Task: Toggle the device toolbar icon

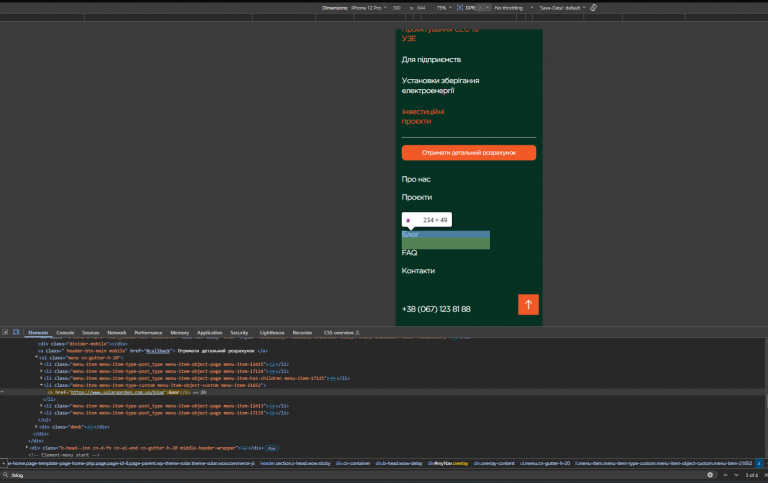Action: click(16, 332)
